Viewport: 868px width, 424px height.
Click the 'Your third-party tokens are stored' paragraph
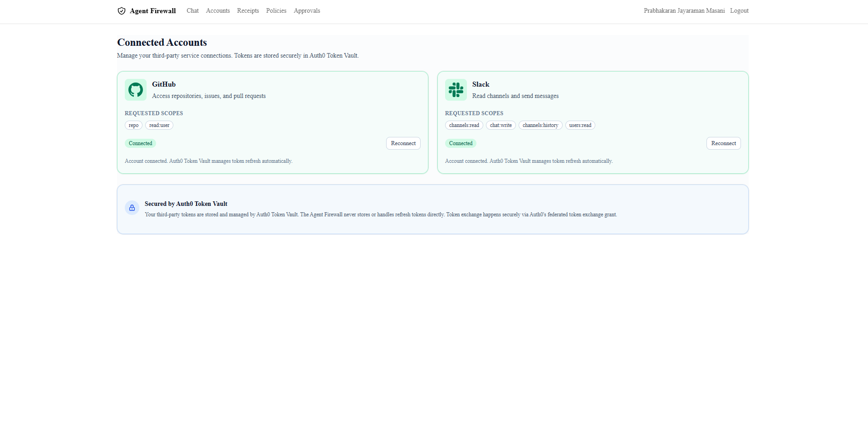point(381,214)
